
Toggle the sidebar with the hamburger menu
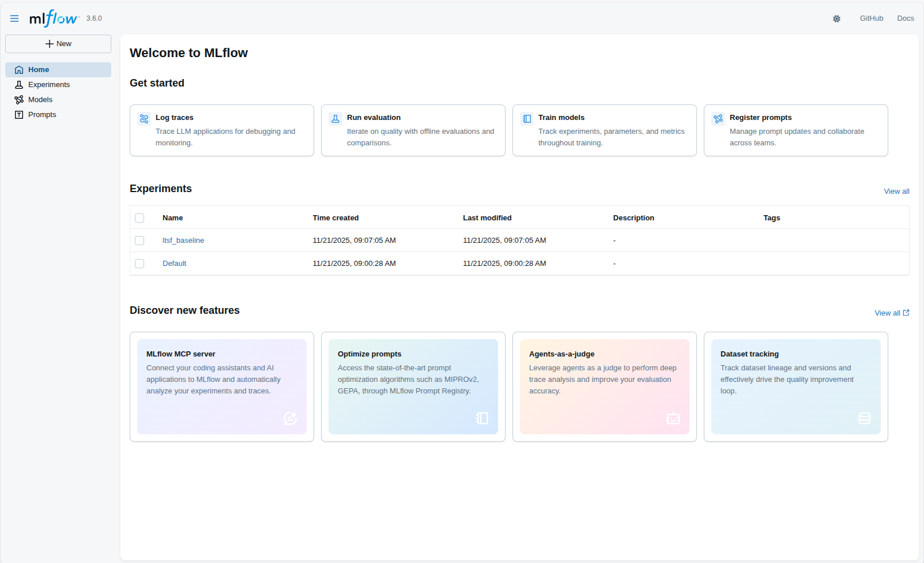pos(14,18)
